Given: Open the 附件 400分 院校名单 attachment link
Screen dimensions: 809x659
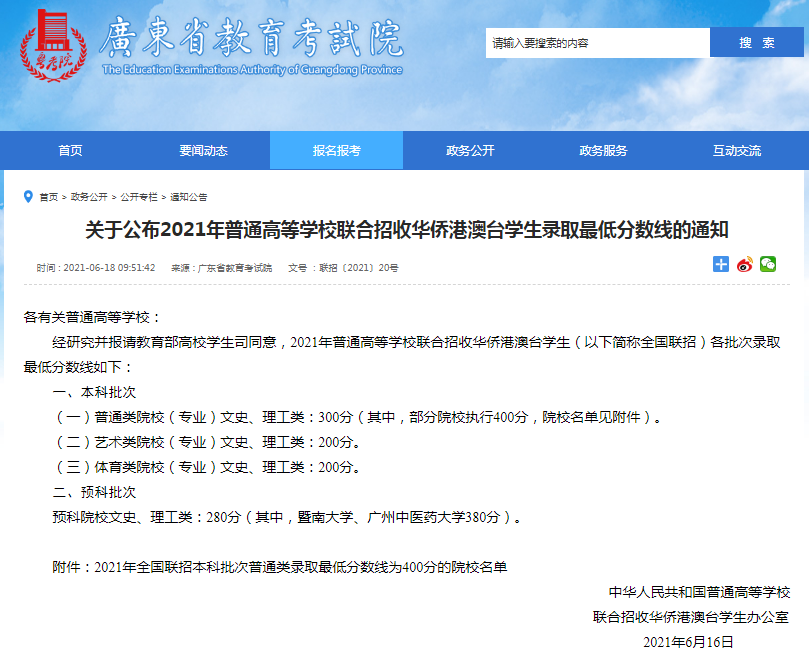Looking at the screenshot, I should pyautogui.click(x=300, y=567).
